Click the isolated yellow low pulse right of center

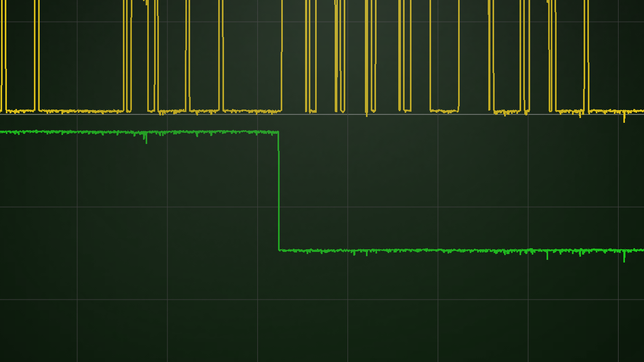pos(444,111)
